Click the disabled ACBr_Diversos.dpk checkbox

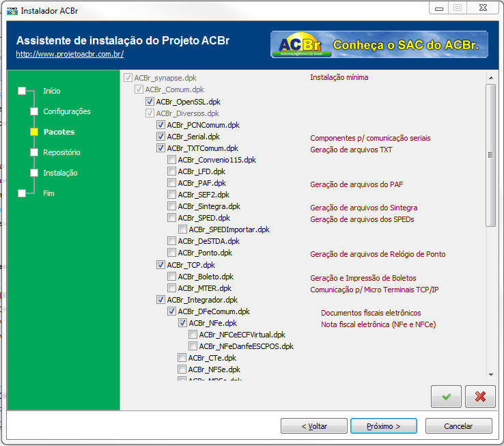pyautogui.click(x=150, y=113)
